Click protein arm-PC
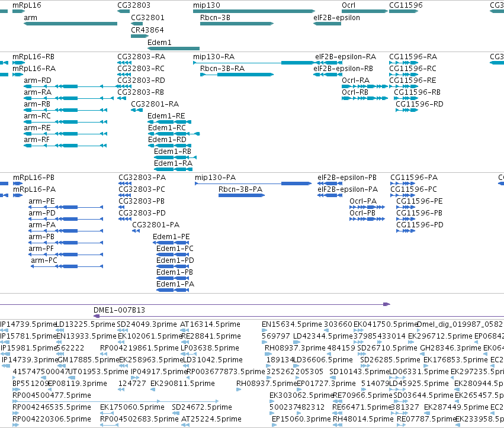The width and height of the screenshot is (504, 428). point(67,266)
